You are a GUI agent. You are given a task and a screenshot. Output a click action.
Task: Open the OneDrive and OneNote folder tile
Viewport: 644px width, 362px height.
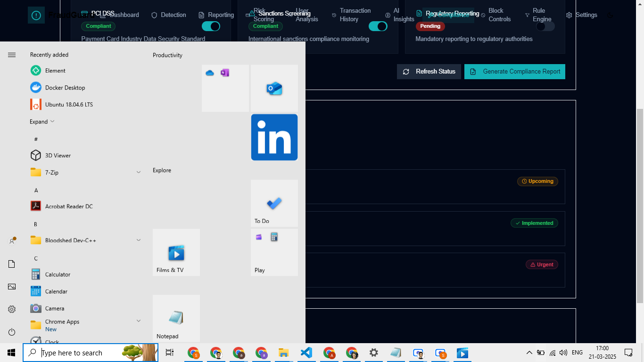point(225,88)
